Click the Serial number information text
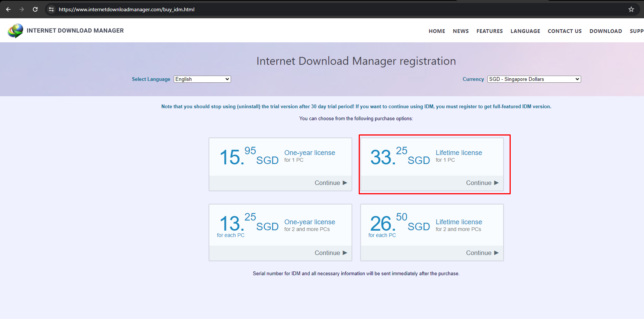This screenshot has width=644, height=319. point(356,274)
